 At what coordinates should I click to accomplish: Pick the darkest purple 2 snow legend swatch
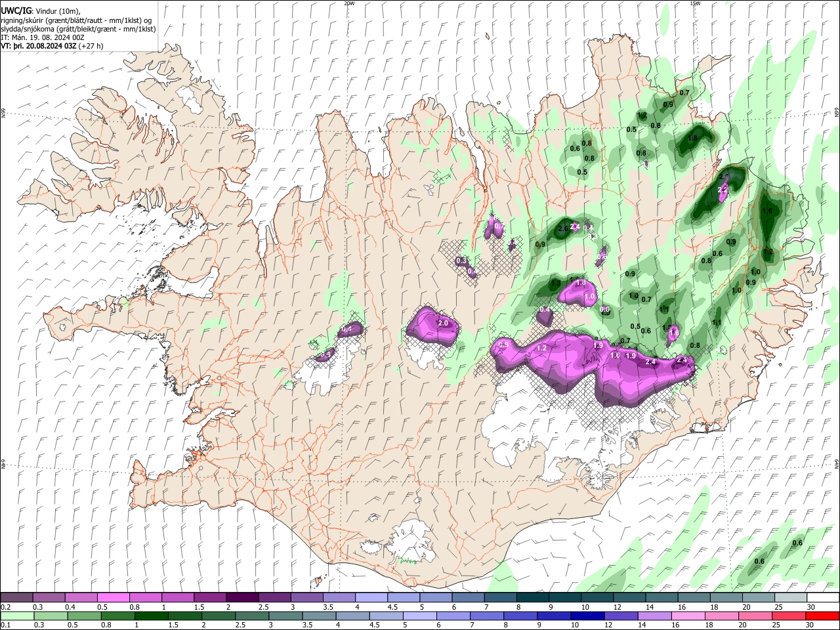click(x=241, y=598)
